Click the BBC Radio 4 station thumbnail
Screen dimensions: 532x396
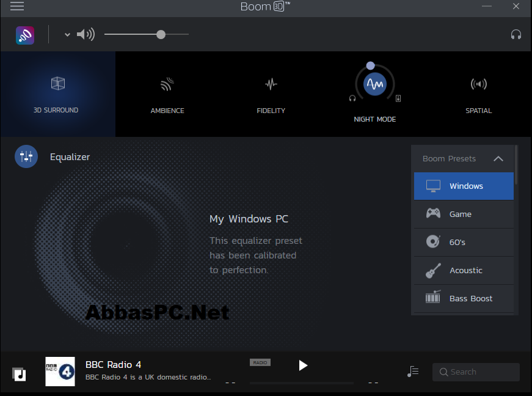click(60, 371)
